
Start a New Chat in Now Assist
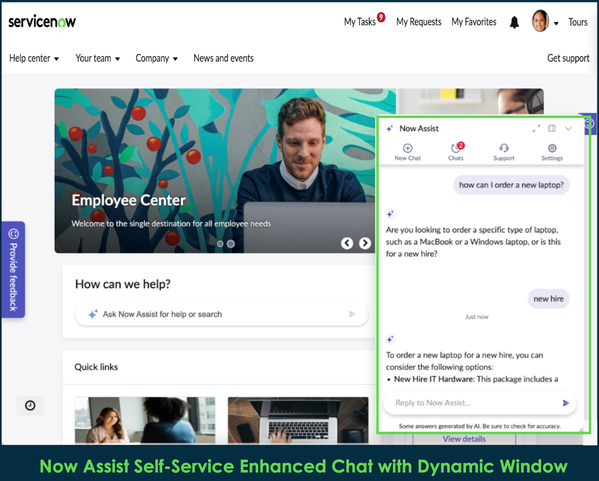408,152
